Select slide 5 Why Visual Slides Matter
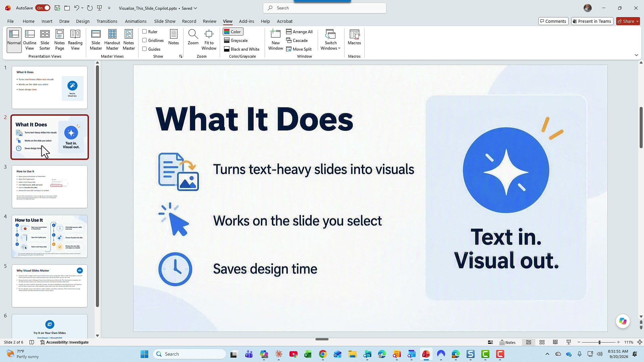644x362 pixels. (x=50, y=286)
